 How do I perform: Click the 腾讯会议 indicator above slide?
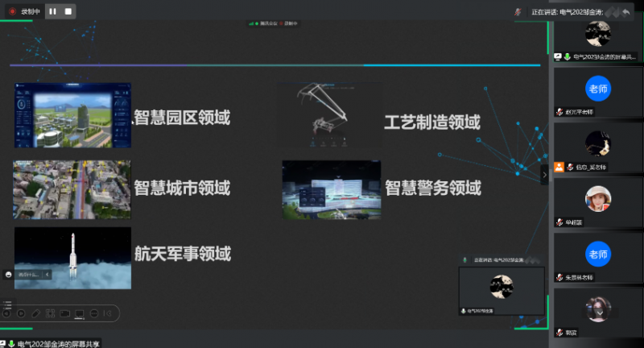[x=269, y=23]
